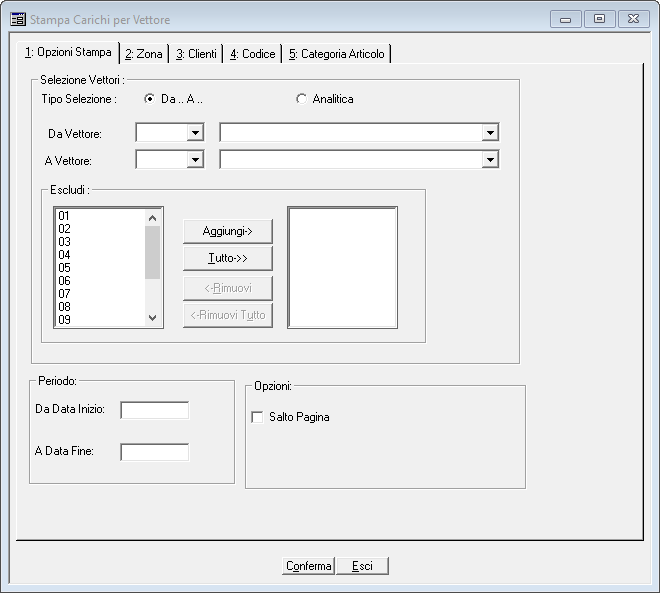This screenshot has height=593, width=660.
Task: Click the Tutto->> button
Action: coord(227,258)
